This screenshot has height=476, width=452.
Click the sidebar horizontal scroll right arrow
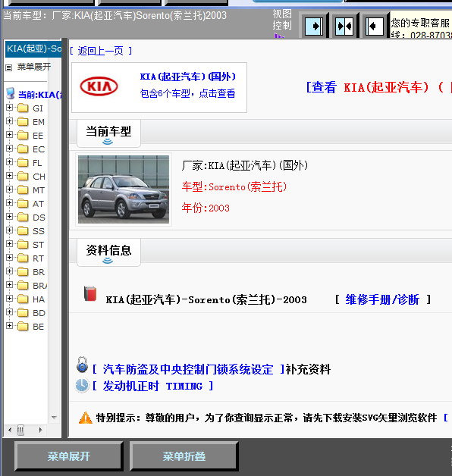pos(40,430)
